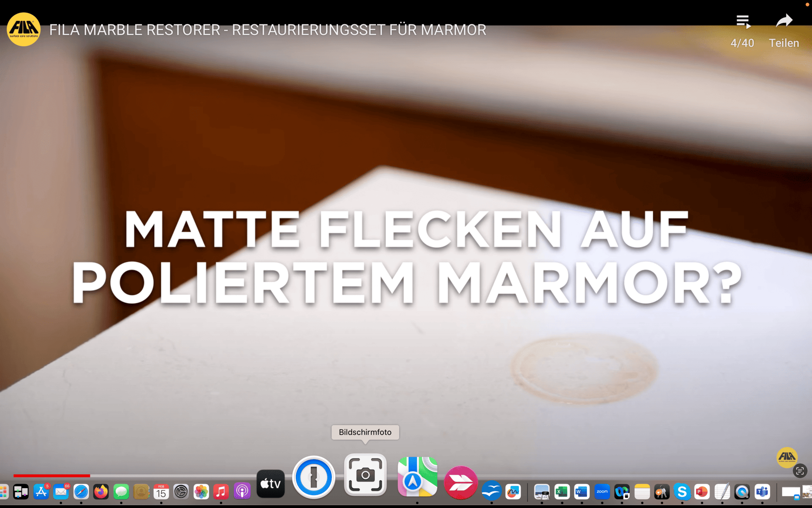This screenshot has width=812, height=508.
Task: Open the FILA channel logo
Action: (x=23, y=30)
